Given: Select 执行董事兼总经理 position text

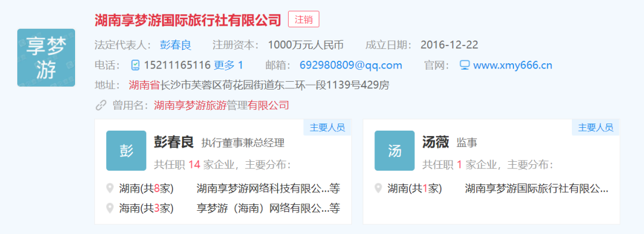Looking at the screenshot, I should pyautogui.click(x=243, y=143).
